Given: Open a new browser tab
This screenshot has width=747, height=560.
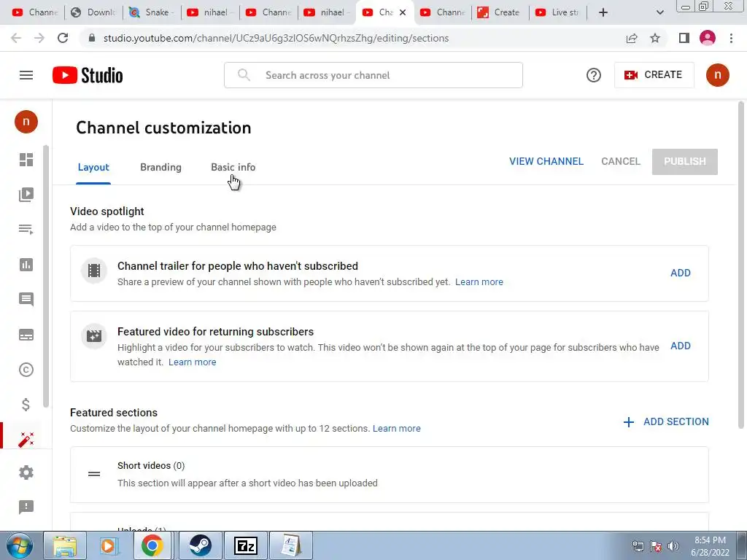Looking at the screenshot, I should pyautogui.click(x=603, y=12).
